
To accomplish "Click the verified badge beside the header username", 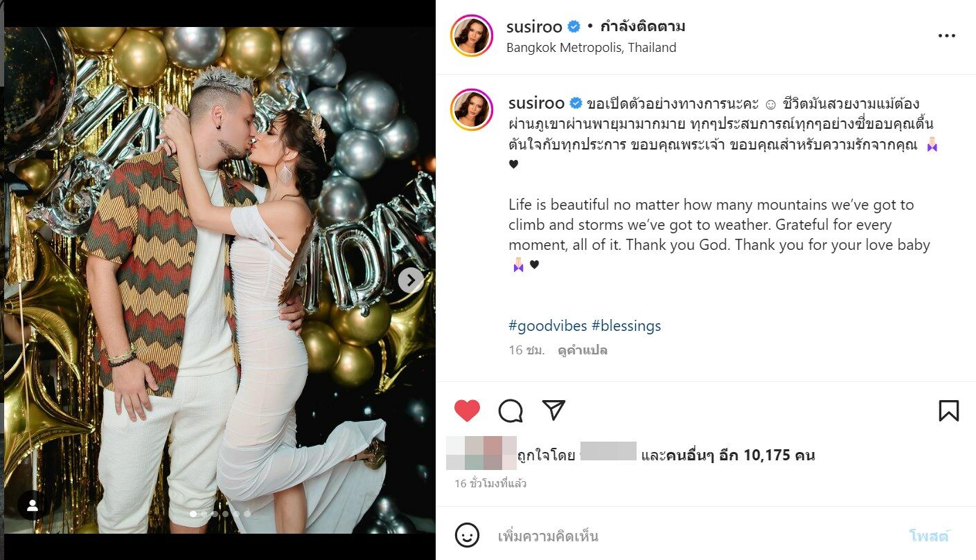I will (x=574, y=27).
